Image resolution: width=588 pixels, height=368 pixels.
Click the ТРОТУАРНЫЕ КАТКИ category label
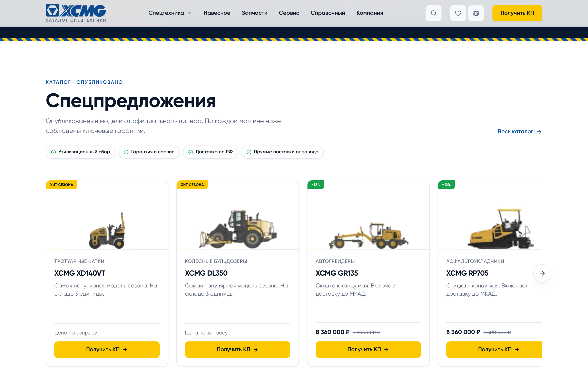click(x=79, y=261)
